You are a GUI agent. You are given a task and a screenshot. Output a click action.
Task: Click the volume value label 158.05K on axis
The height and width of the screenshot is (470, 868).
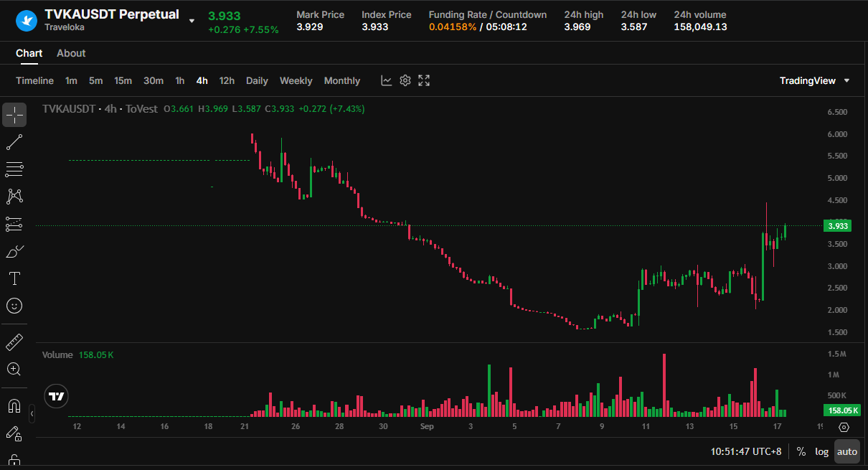841,410
